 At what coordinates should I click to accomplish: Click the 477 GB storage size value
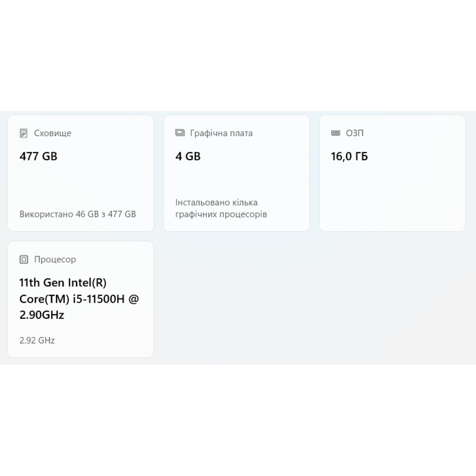tap(39, 157)
